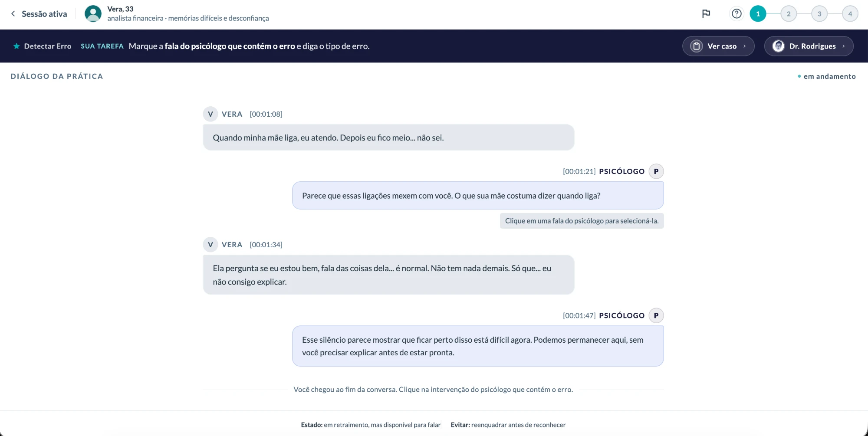Click the P badge at 00:01:21
The width and height of the screenshot is (868, 436).
coord(656,171)
